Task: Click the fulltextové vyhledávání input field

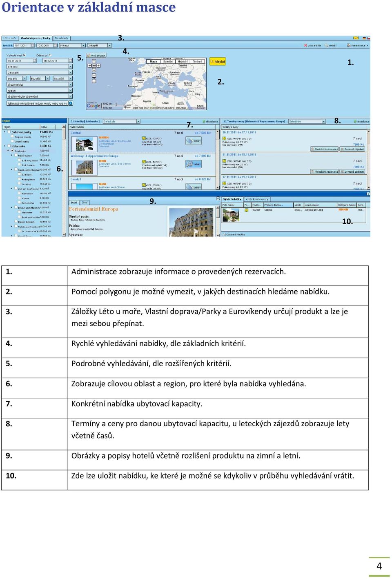Action: (38, 104)
